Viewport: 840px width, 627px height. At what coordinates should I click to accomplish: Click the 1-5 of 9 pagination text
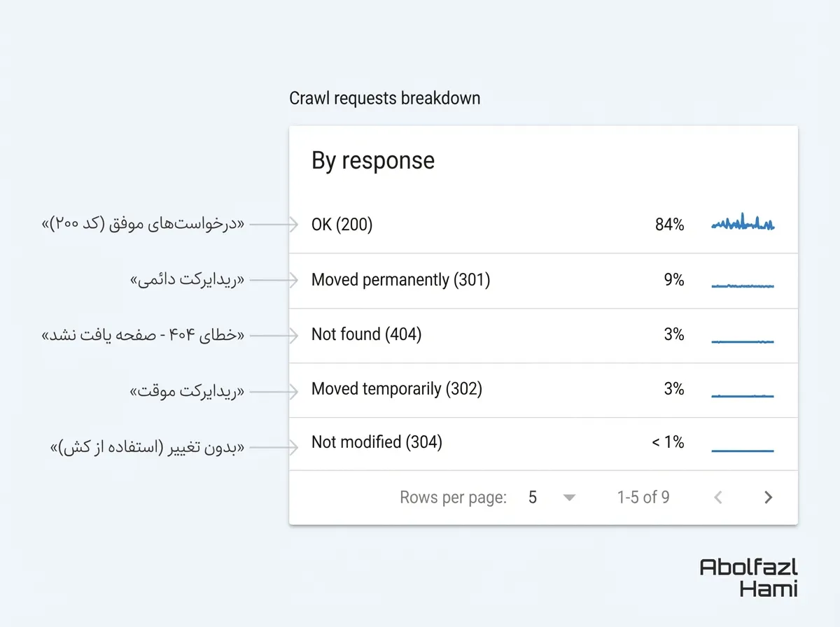[x=643, y=498]
